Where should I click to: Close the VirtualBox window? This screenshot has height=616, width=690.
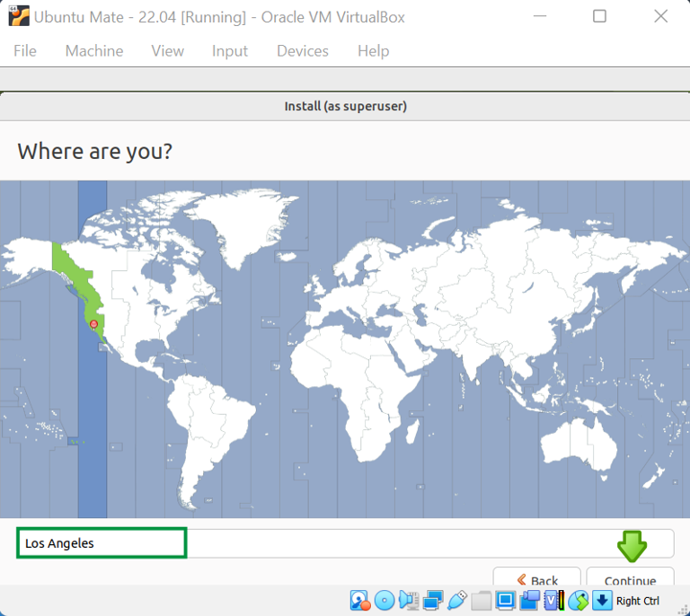click(660, 16)
